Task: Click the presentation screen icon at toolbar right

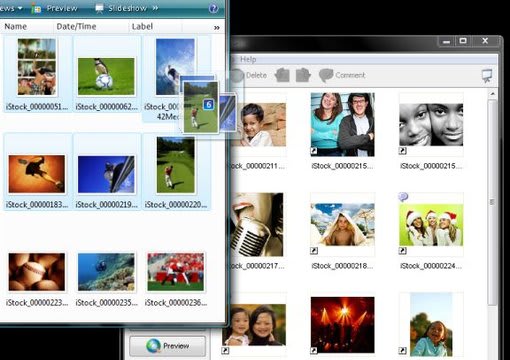Action: coord(487,76)
